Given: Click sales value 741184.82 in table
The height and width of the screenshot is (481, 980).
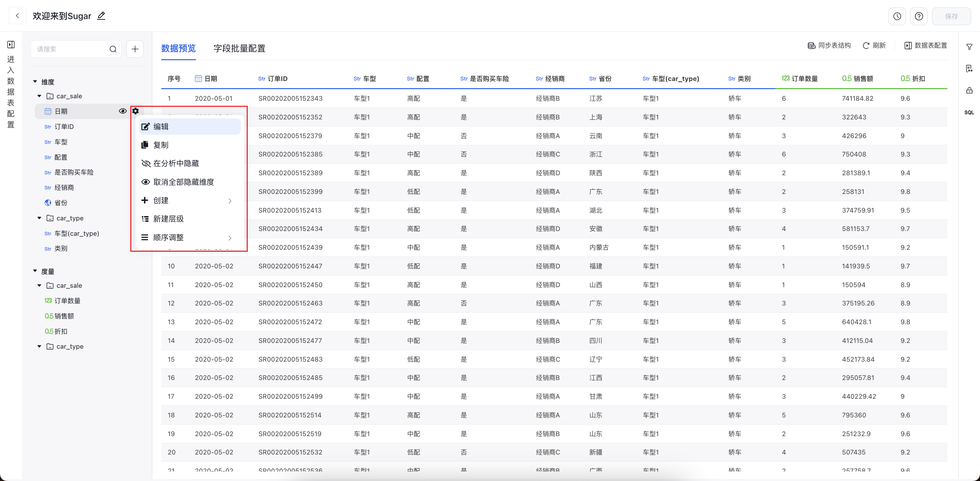Looking at the screenshot, I should pyautogui.click(x=857, y=99).
